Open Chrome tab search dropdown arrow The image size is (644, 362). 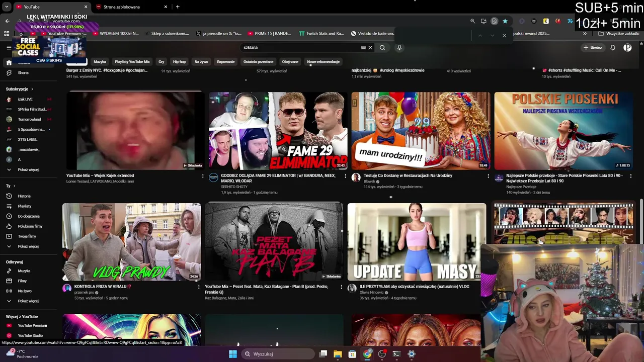[7, 7]
